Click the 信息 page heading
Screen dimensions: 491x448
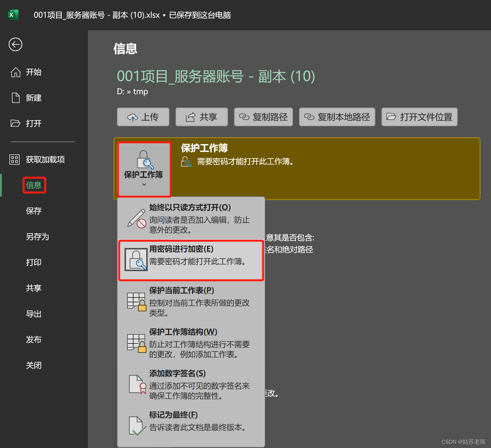(x=125, y=49)
